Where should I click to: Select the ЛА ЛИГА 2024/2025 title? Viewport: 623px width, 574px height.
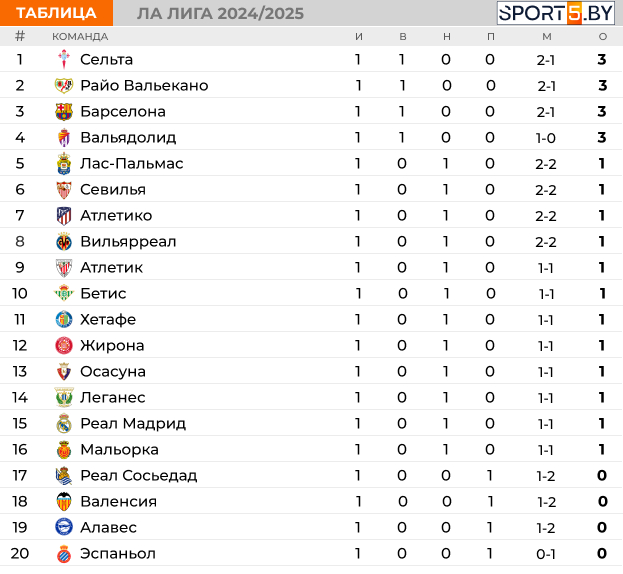point(221,14)
